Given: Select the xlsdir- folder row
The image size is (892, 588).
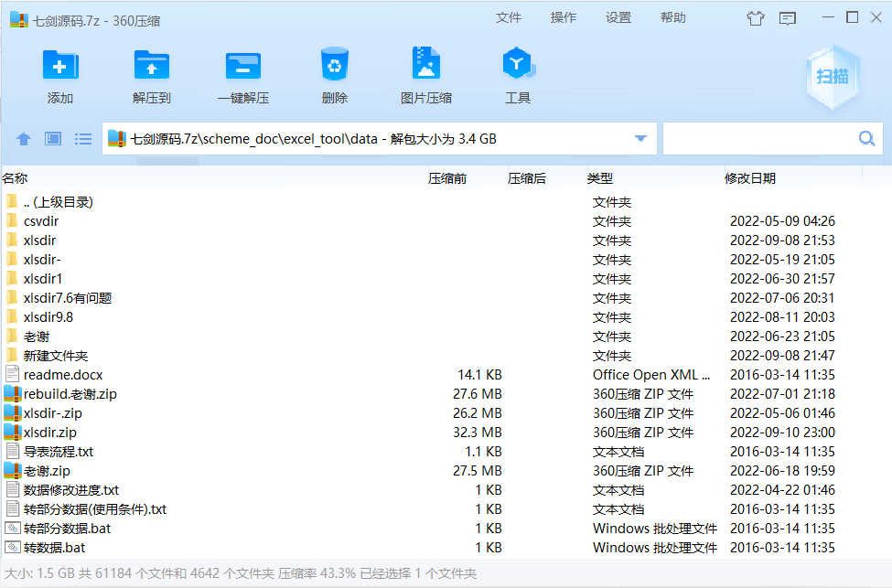Looking at the screenshot, I should click(x=446, y=260).
